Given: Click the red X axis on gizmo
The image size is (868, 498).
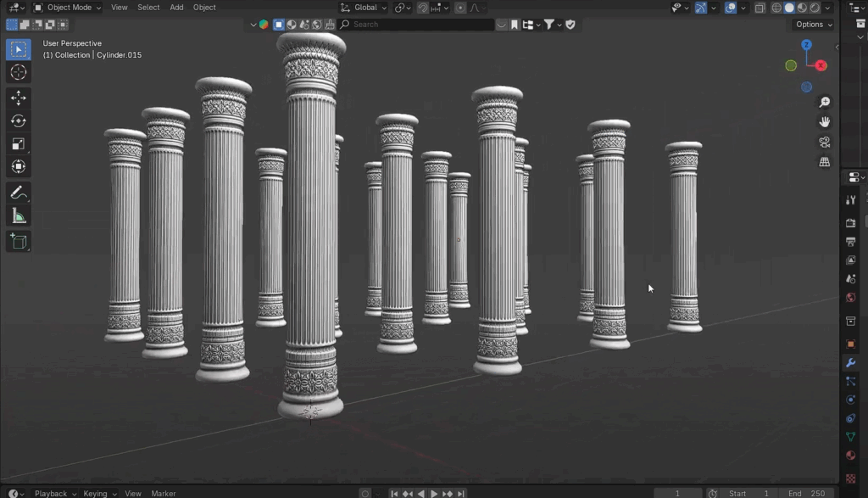Looking at the screenshot, I should pyautogui.click(x=821, y=65).
